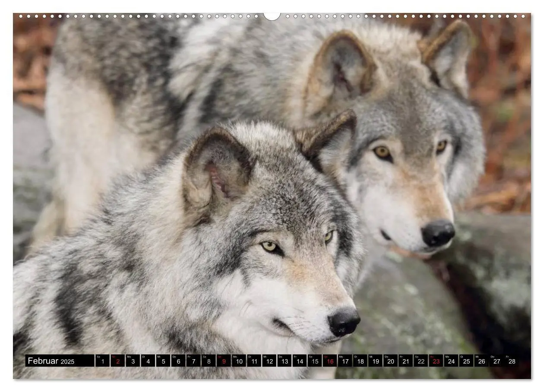The height and width of the screenshot is (392, 544).
Task: Click date cell 25
Action: [x=466, y=361]
